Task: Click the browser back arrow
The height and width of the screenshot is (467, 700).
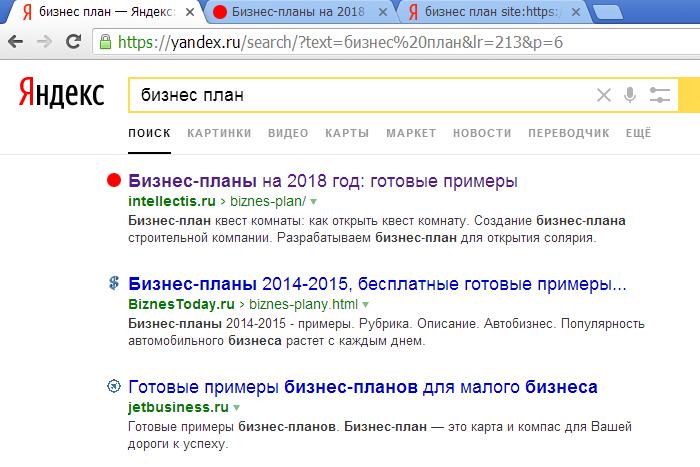Action: [x=15, y=42]
